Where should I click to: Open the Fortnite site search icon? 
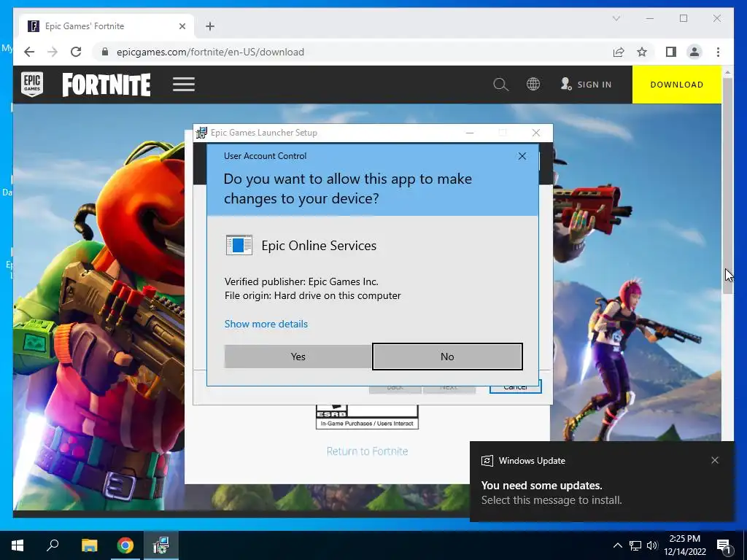pos(500,85)
